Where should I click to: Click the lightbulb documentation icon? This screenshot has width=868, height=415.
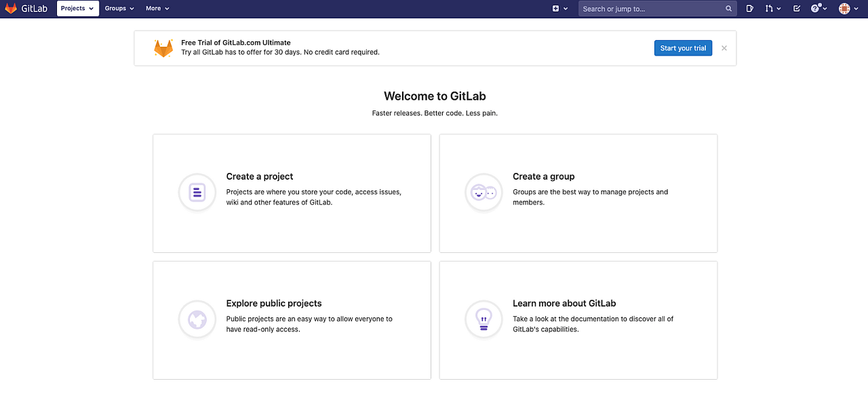(484, 319)
